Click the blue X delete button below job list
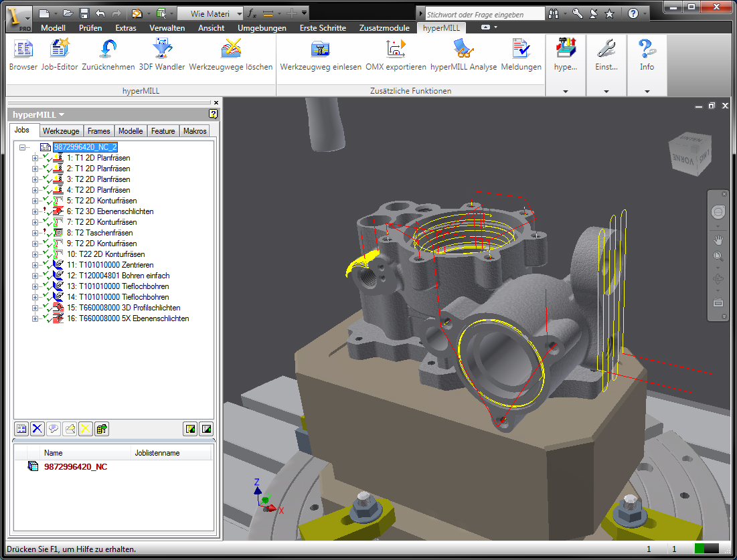Viewport: 737px width, 560px height. [37, 428]
